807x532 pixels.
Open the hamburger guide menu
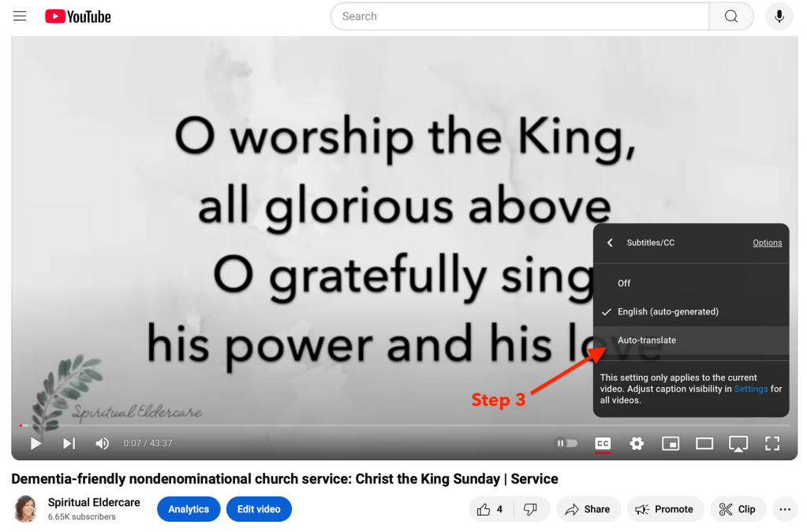[20, 16]
